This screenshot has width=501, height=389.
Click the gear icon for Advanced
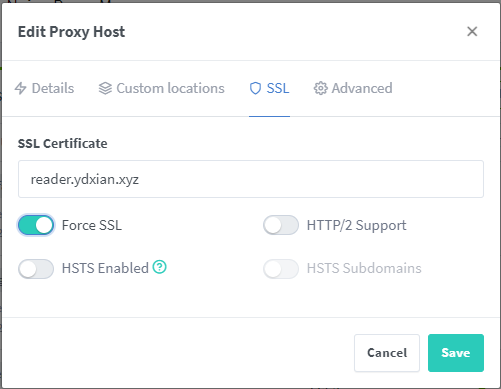pos(320,88)
